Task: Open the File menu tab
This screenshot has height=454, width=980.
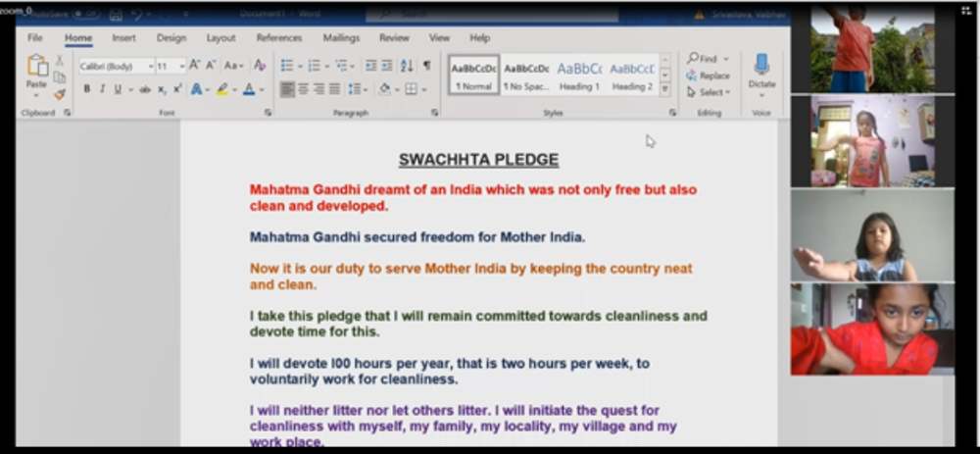Action: coord(35,37)
